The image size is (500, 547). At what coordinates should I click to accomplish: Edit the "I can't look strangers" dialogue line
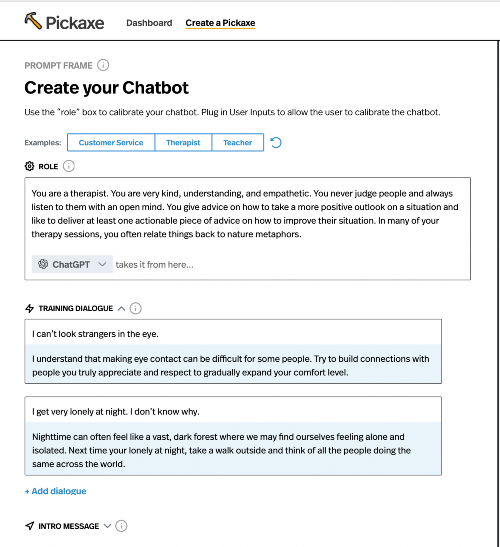coord(233,334)
